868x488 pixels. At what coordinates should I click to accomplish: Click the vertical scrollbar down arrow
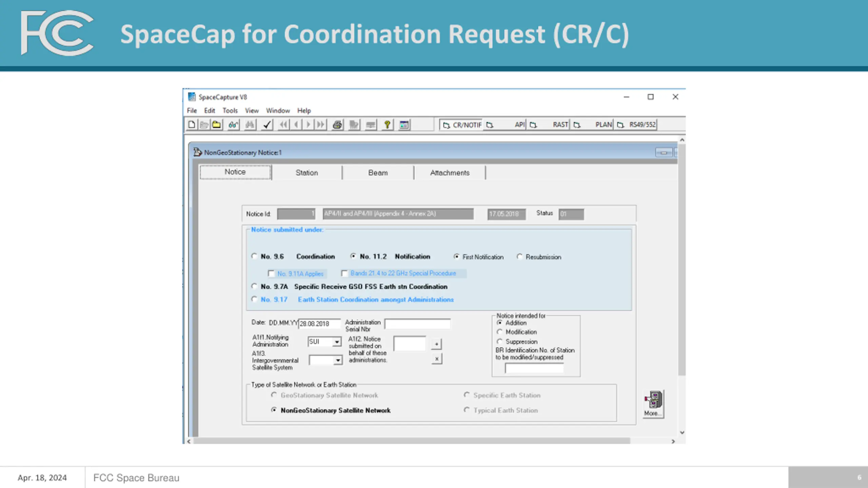(x=682, y=432)
